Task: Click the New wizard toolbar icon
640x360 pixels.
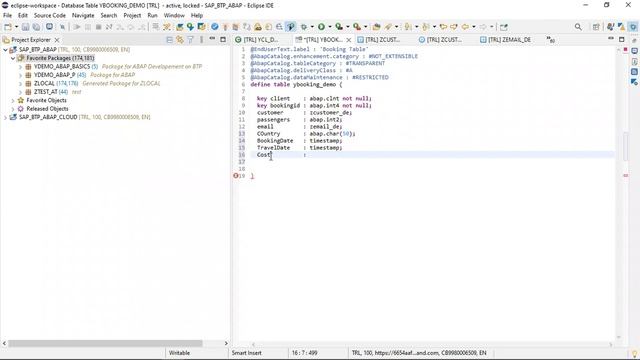Action: click(7, 27)
